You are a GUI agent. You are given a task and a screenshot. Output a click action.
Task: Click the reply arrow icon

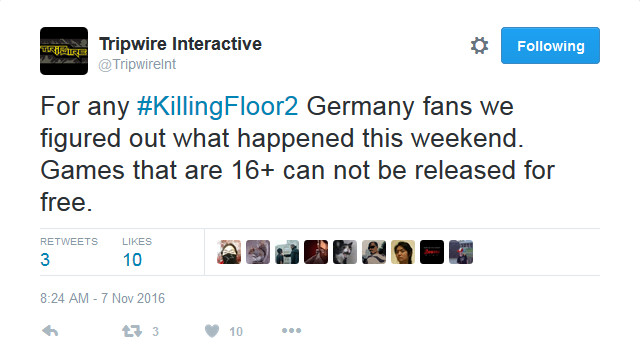coord(50,331)
